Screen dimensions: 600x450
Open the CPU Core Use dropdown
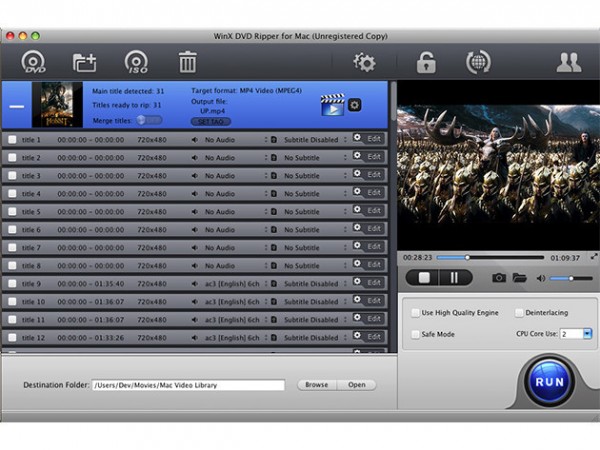[x=587, y=334]
